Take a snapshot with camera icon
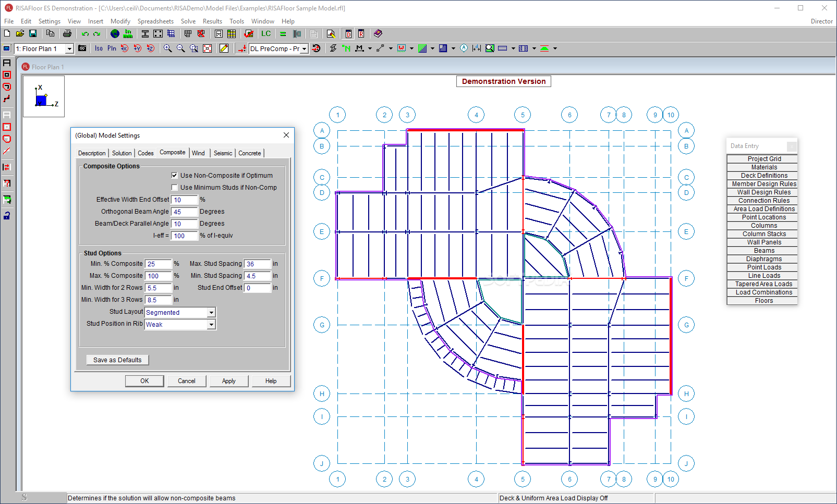 [x=82, y=48]
